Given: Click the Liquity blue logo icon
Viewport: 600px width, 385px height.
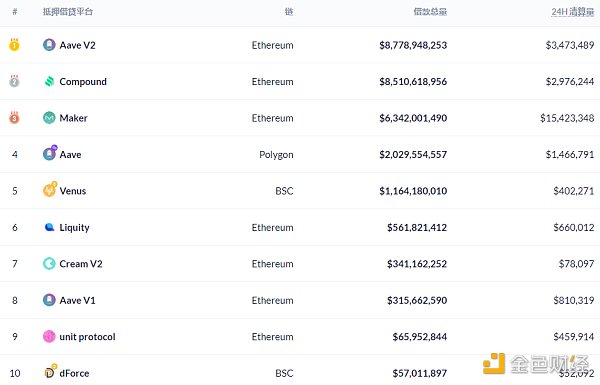Looking at the screenshot, I should (49, 227).
